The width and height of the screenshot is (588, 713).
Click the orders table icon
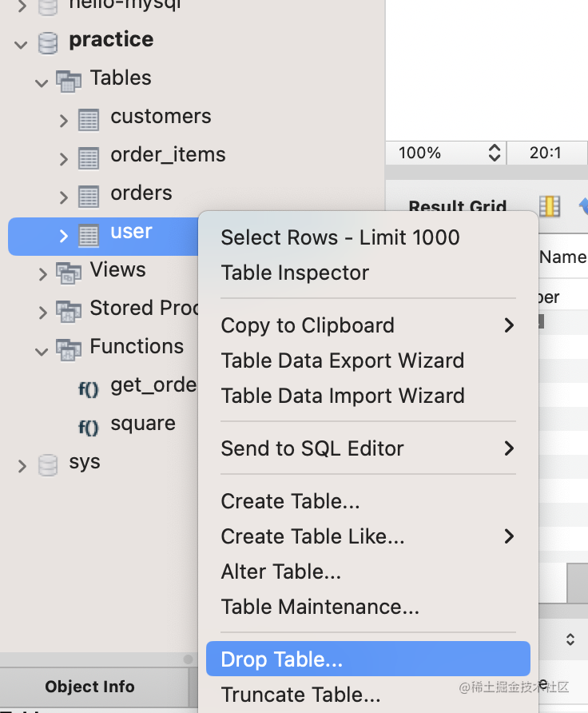(x=89, y=196)
